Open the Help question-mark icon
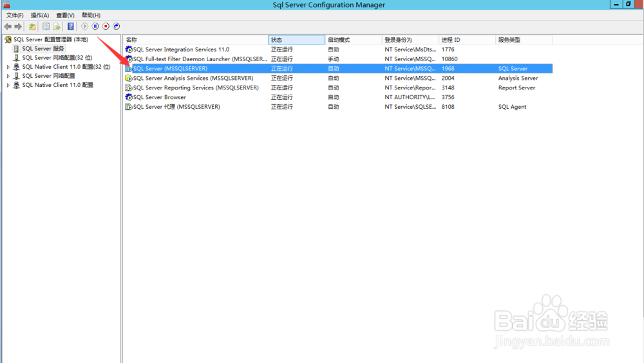Image resolution: width=644 pixels, height=363 pixels. [71, 26]
